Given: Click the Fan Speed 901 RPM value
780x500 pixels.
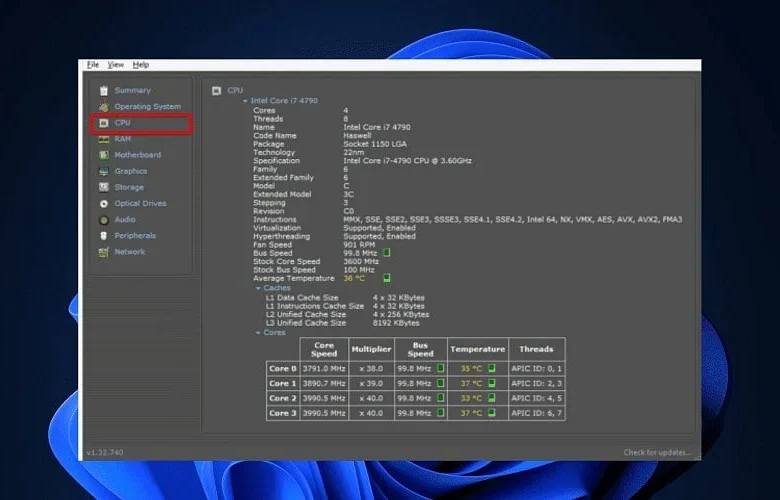Looking at the screenshot, I should pyautogui.click(x=360, y=245).
